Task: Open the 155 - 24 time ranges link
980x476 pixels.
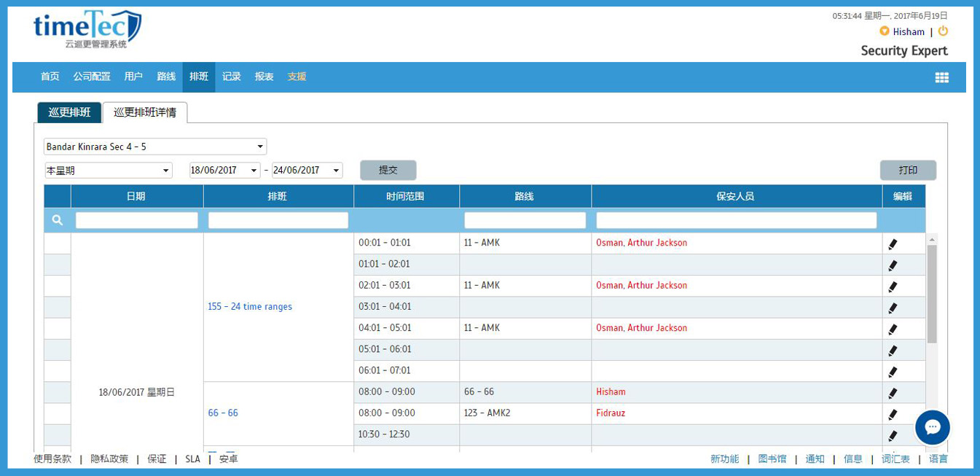Action: (249, 306)
